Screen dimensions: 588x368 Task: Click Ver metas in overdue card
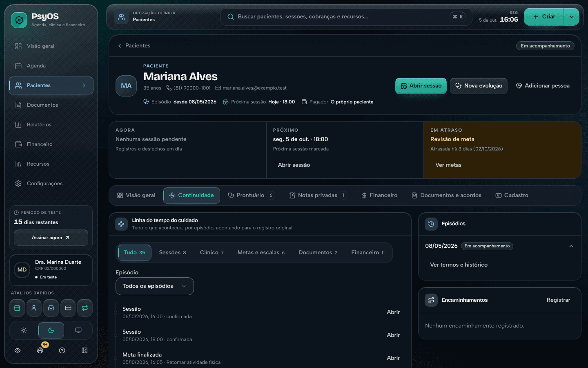click(x=448, y=165)
